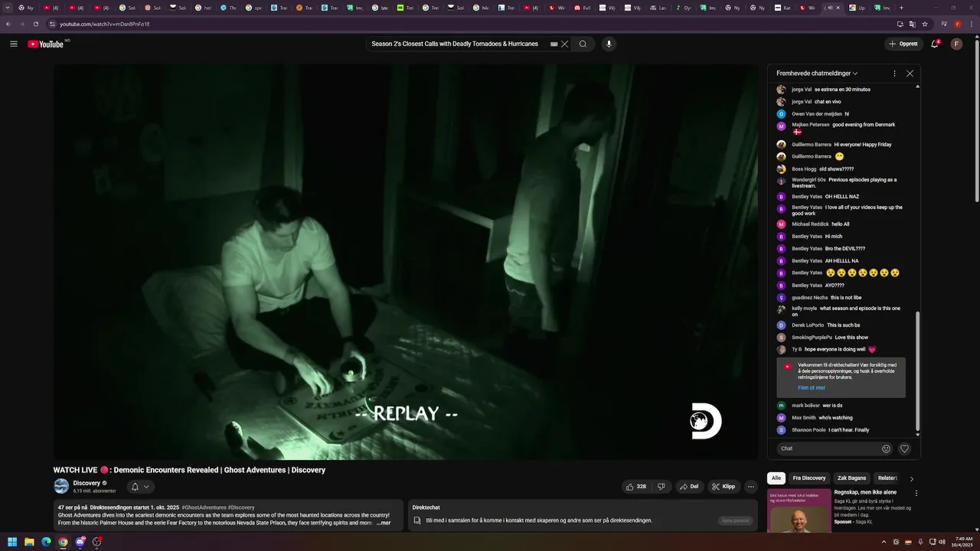The height and width of the screenshot is (551, 980).
Task: Click the Åpne panelet button
Action: [x=735, y=520]
